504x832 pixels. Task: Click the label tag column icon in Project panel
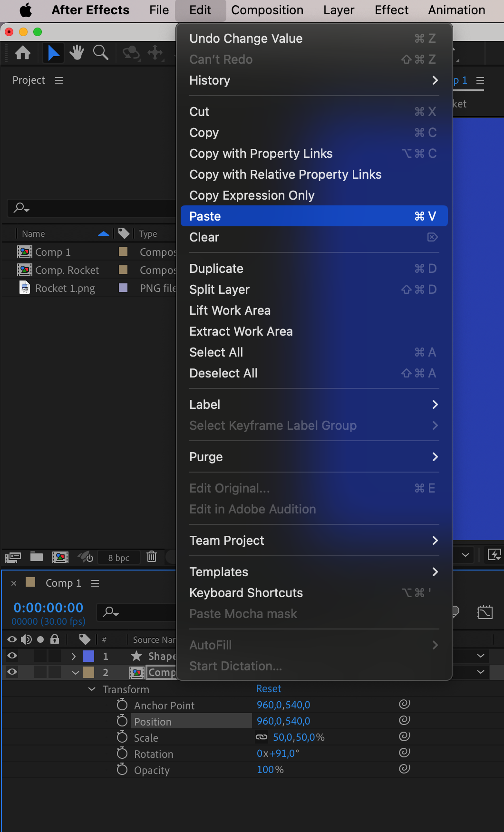coord(124,233)
